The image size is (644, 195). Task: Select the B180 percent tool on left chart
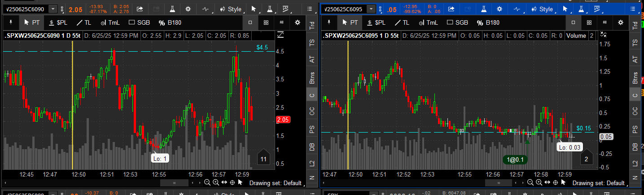(171, 22)
